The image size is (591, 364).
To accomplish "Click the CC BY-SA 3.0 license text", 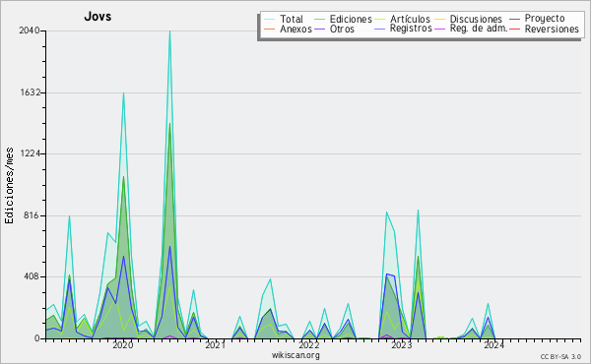I will tap(560, 357).
